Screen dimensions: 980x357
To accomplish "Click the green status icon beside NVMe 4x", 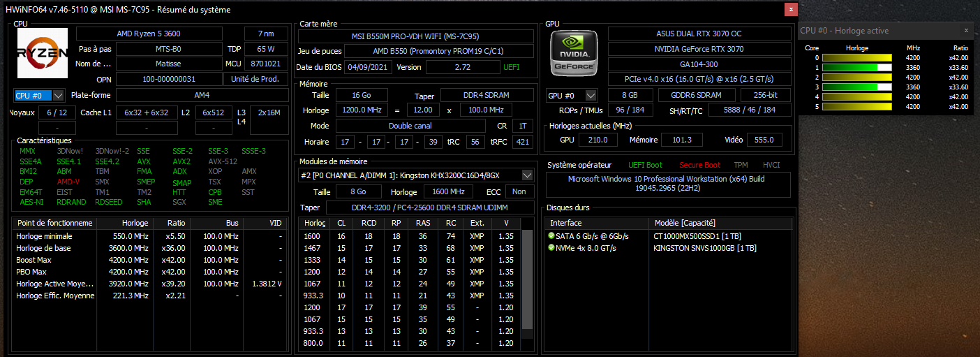I will (x=551, y=248).
